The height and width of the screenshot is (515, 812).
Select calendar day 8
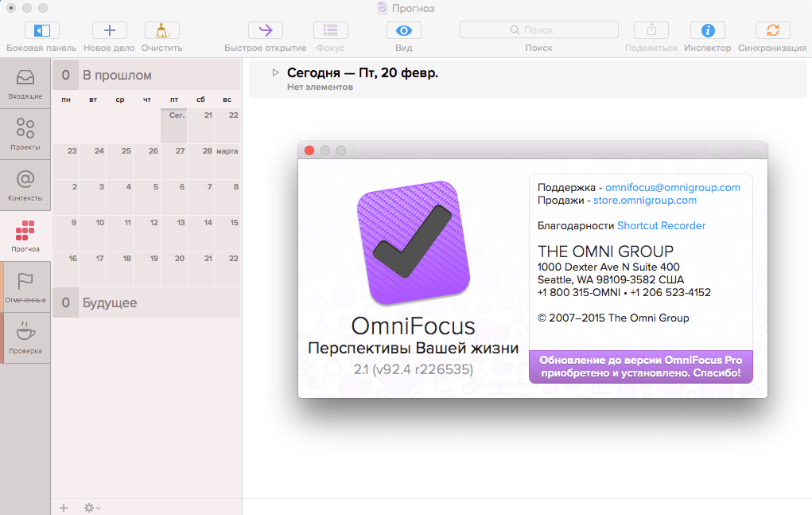[228, 197]
